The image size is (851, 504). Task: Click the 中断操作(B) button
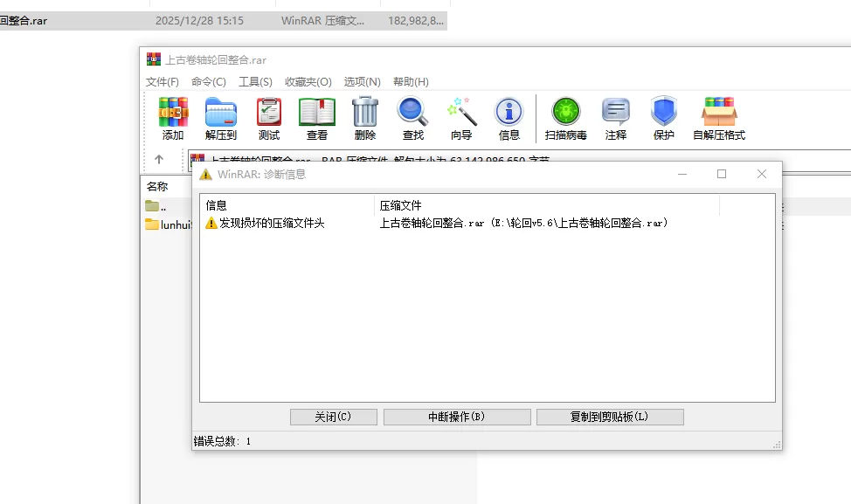coord(457,418)
